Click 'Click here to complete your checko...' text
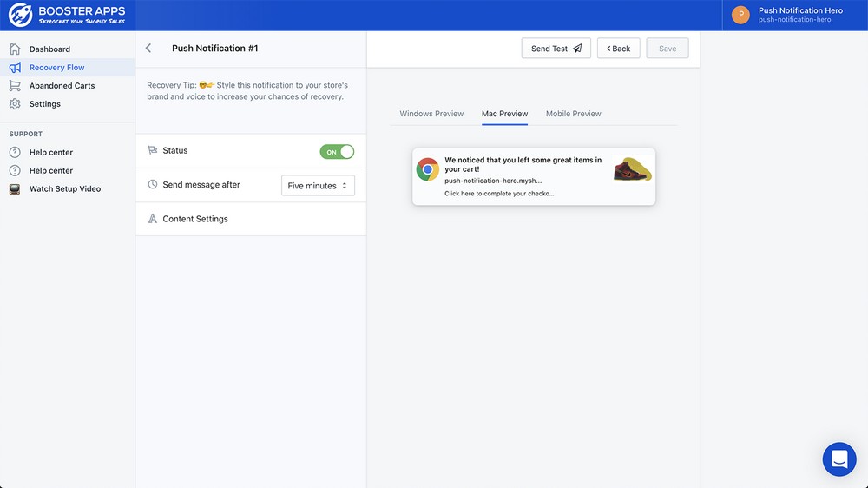Viewport: 868px width, 488px height. [499, 194]
